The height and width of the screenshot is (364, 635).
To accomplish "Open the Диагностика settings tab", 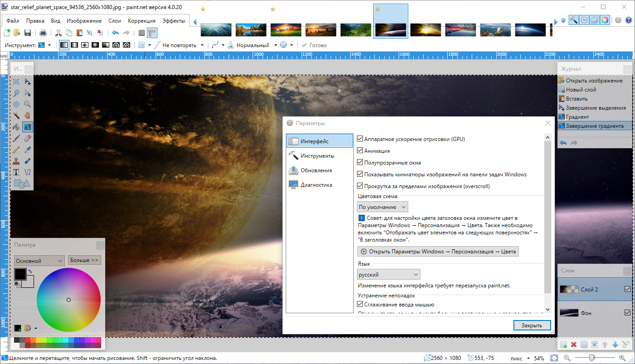I will tap(319, 185).
